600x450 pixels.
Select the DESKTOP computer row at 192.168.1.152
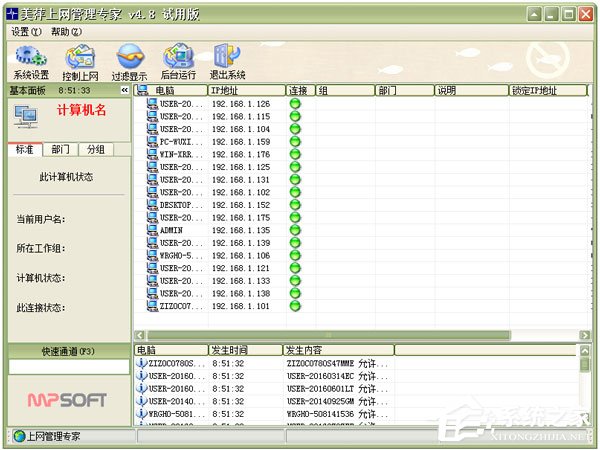[180, 205]
